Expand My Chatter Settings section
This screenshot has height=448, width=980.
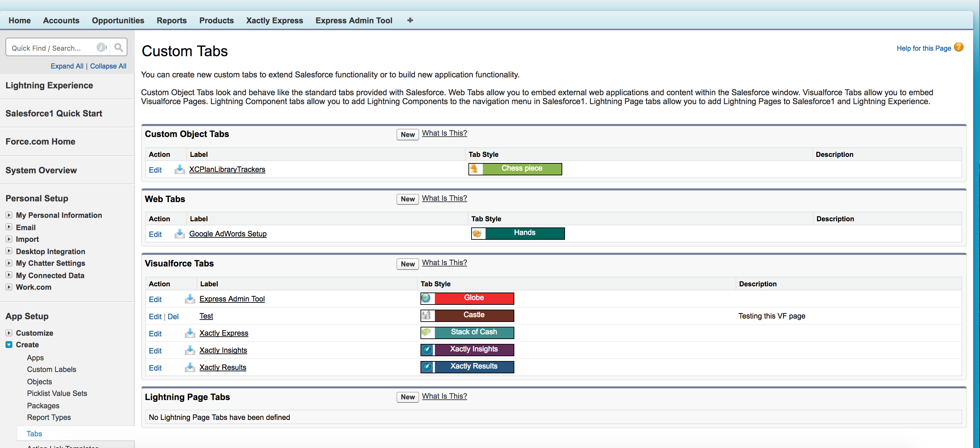9,263
